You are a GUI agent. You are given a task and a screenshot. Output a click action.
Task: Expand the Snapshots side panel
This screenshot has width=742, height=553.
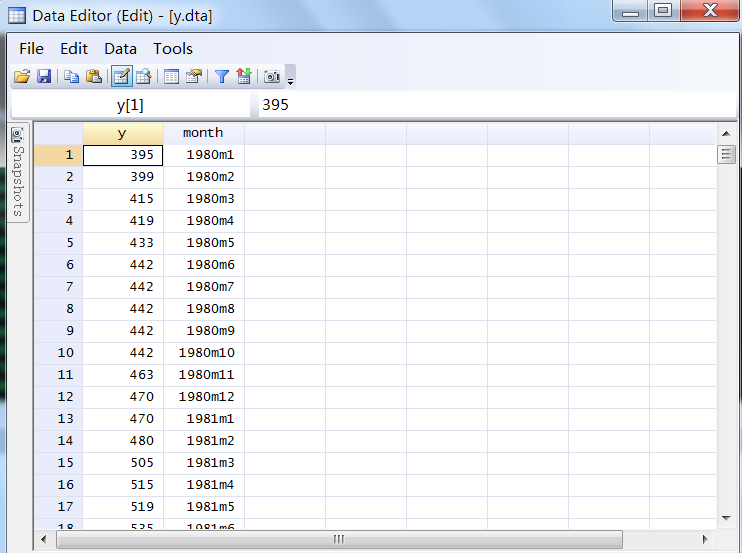[18, 172]
